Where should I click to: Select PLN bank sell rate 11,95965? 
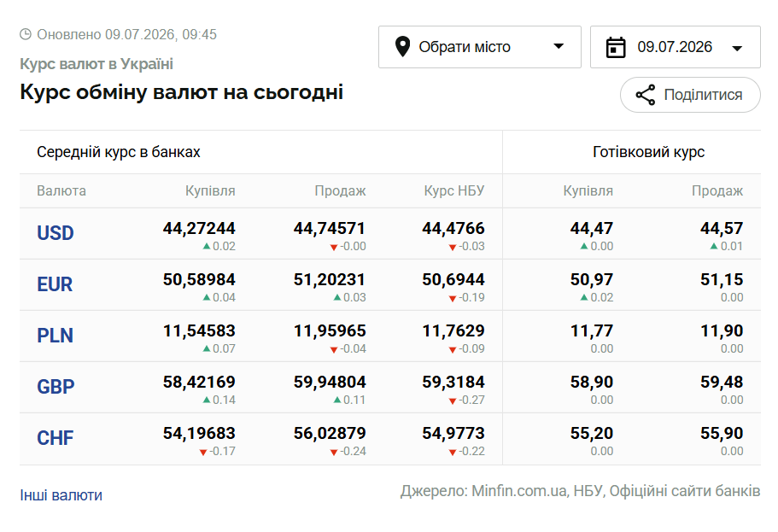click(330, 330)
